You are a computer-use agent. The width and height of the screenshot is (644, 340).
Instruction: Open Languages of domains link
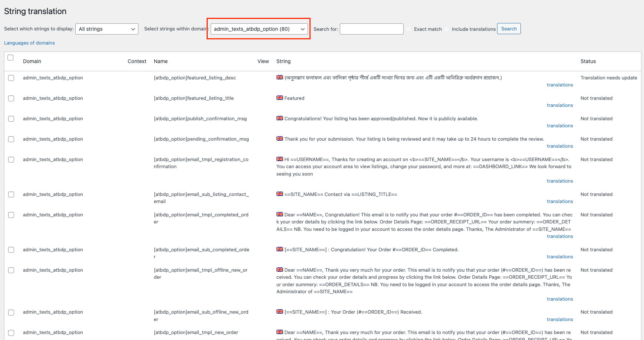click(x=29, y=43)
